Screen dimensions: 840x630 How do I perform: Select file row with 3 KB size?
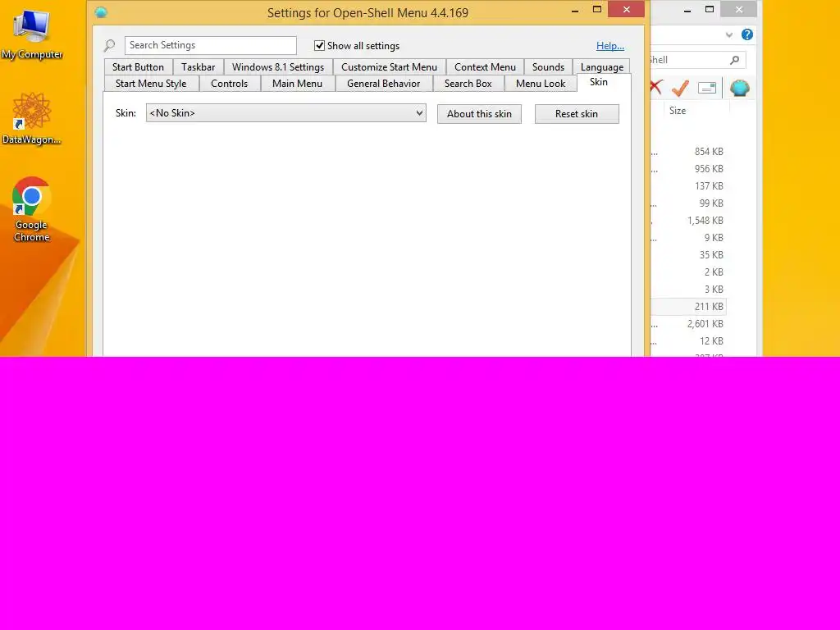coord(688,289)
